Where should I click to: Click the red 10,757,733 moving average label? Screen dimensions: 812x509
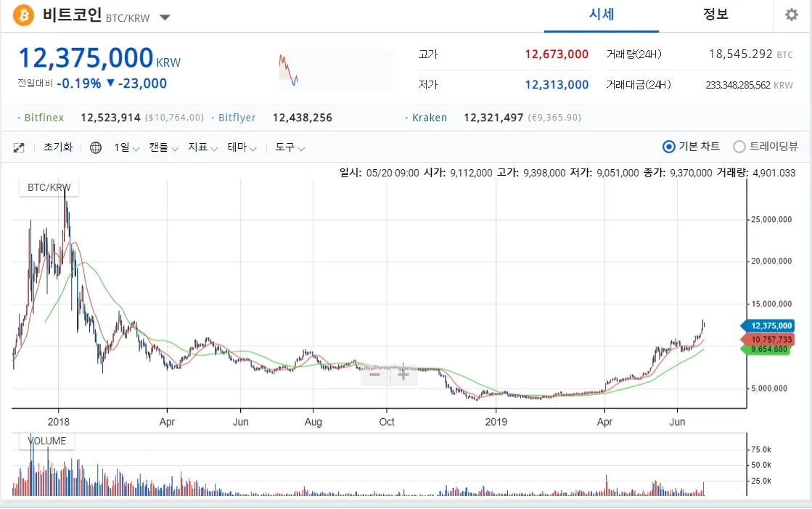771,339
